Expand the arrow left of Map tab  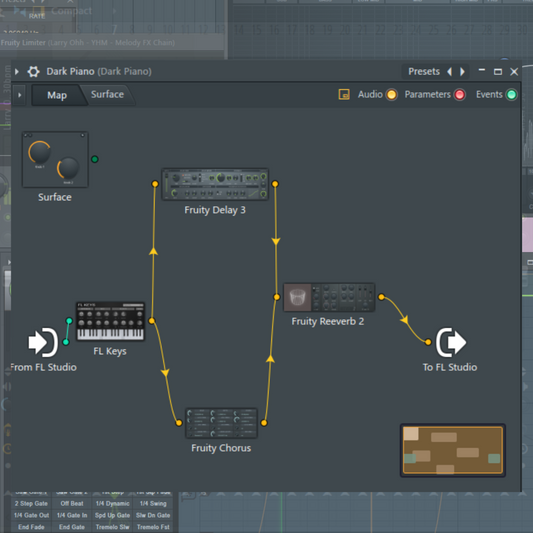19,95
